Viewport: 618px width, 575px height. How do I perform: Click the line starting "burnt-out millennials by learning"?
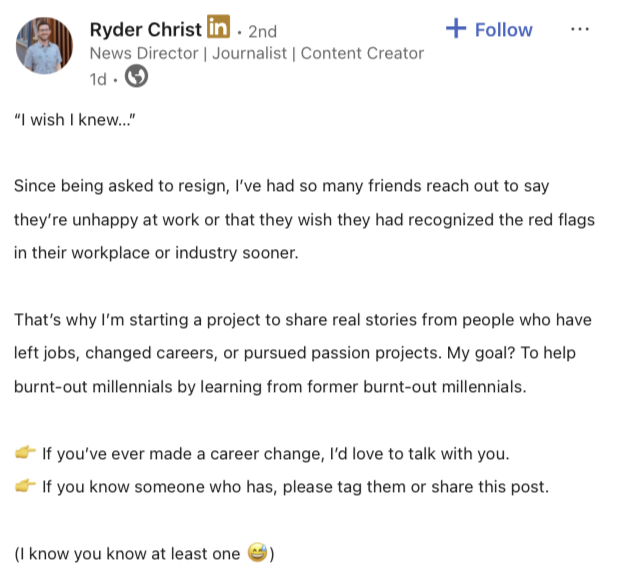coord(266,387)
